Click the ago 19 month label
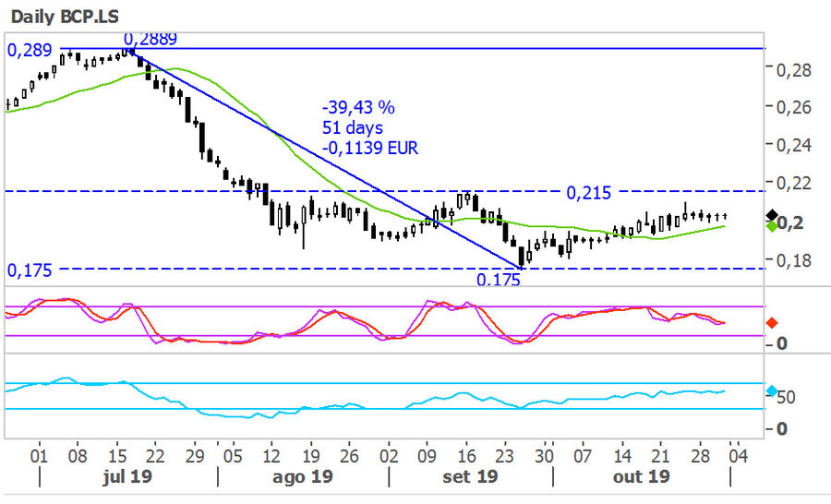This screenshot has width=831, height=504. click(x=303, y=477)
